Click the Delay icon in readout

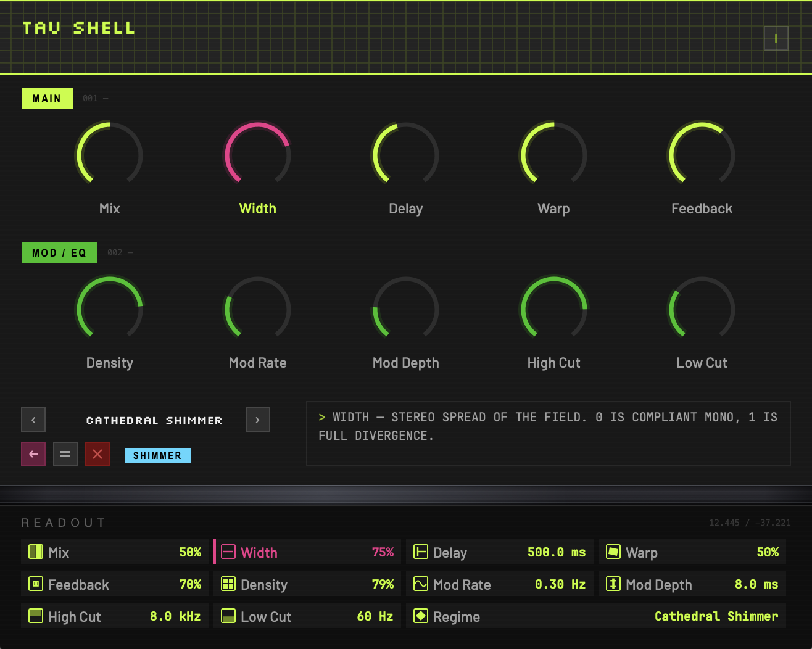(421, 552)
